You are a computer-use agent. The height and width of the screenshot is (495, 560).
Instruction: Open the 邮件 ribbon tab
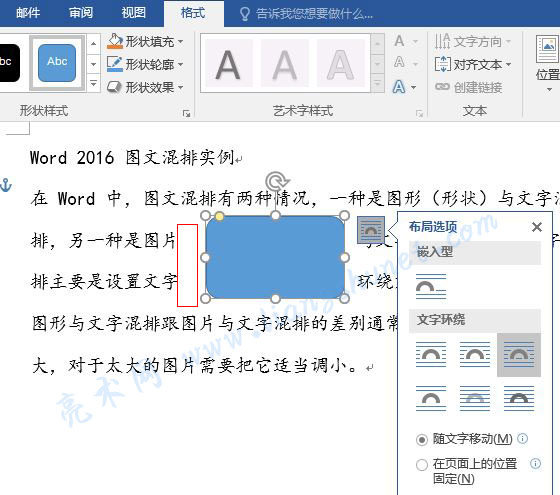[x=28, y=13]
